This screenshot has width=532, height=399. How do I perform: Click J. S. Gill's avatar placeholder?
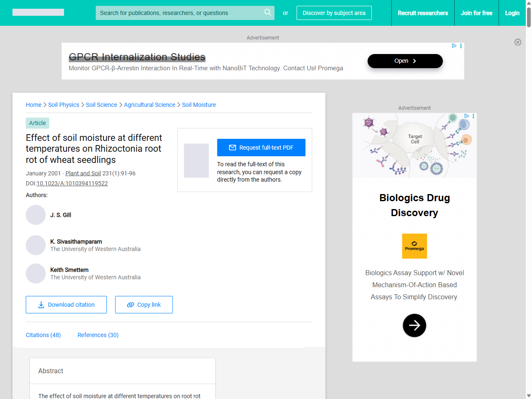click(36, 215)
